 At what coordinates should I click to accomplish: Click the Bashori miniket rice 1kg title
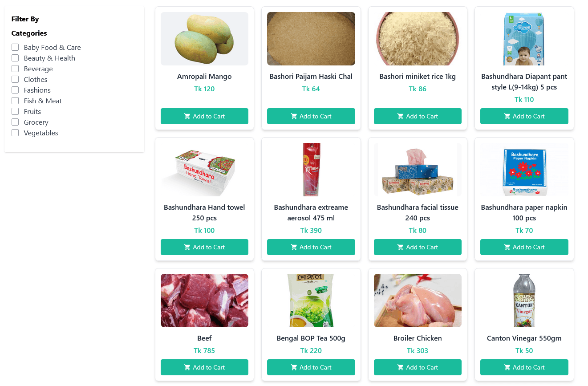click(418, 77)
